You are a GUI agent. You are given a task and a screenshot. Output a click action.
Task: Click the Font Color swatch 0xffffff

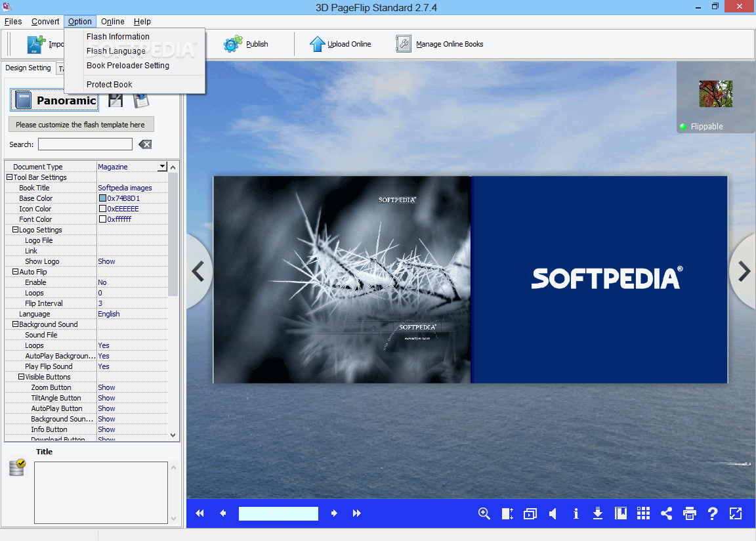[102, 219]
